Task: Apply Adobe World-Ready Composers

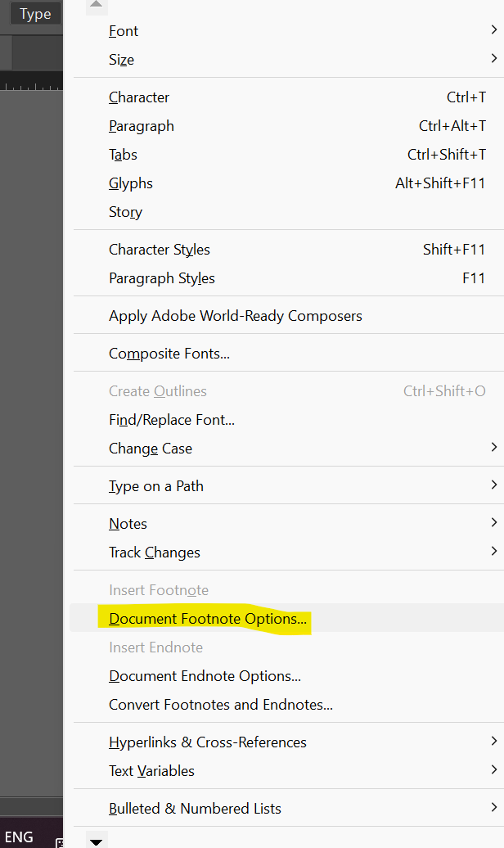Action: point(236,316)
